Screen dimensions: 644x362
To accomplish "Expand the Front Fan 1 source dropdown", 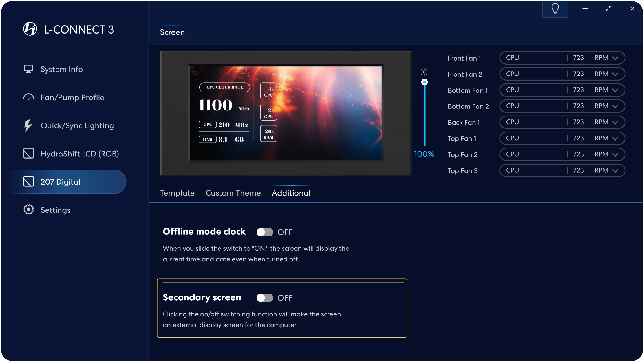I will coord(615,58).
